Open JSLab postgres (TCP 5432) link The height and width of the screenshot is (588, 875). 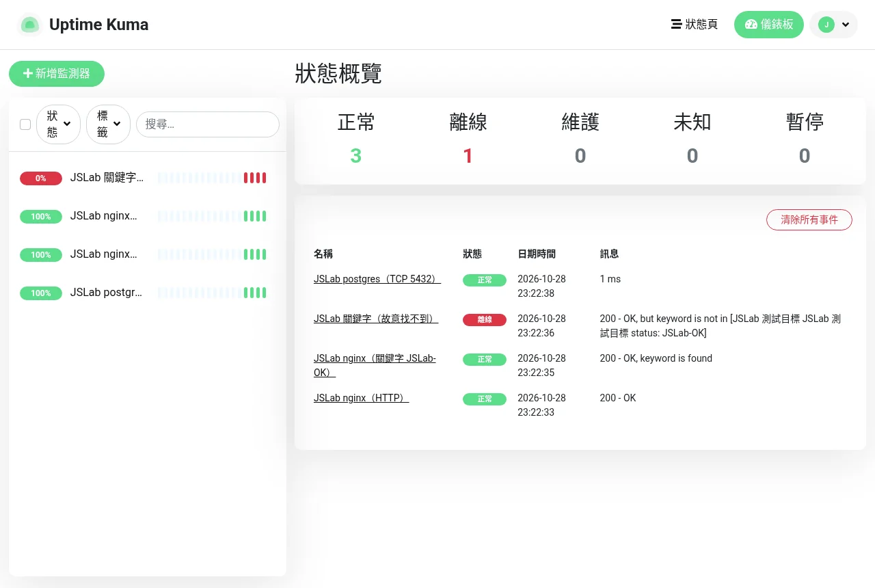[x=377, y=279]
